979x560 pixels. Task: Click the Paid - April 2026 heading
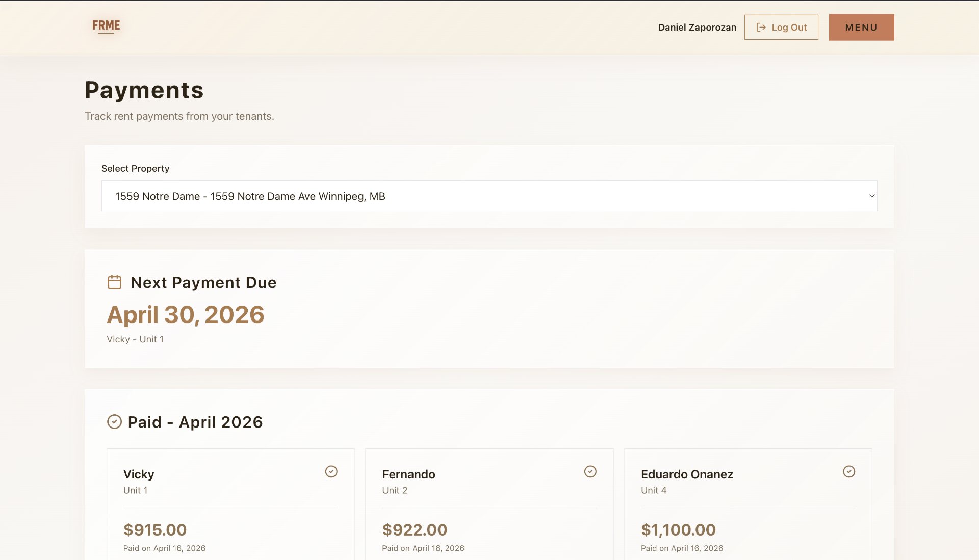[195, 422]
